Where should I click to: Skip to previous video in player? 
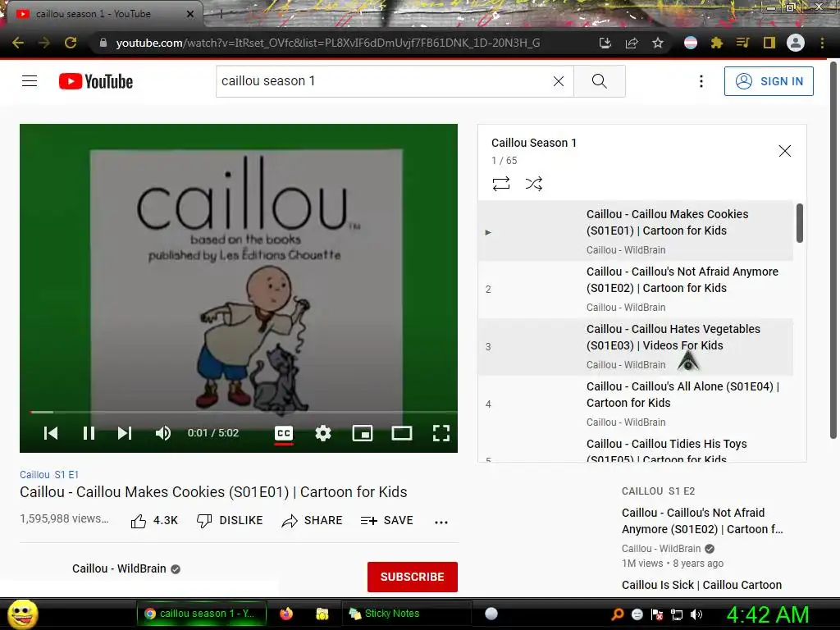51,433
